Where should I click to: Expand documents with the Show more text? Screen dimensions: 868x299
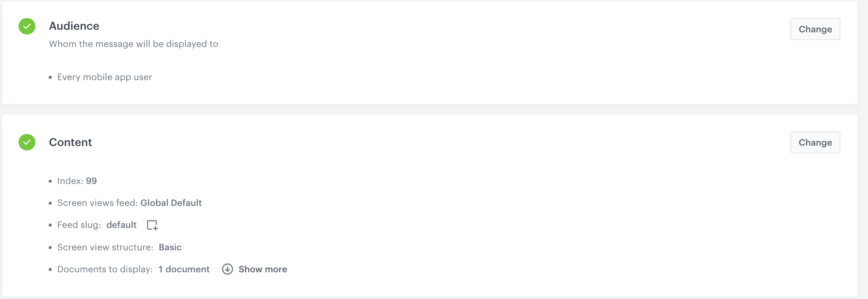262,269
